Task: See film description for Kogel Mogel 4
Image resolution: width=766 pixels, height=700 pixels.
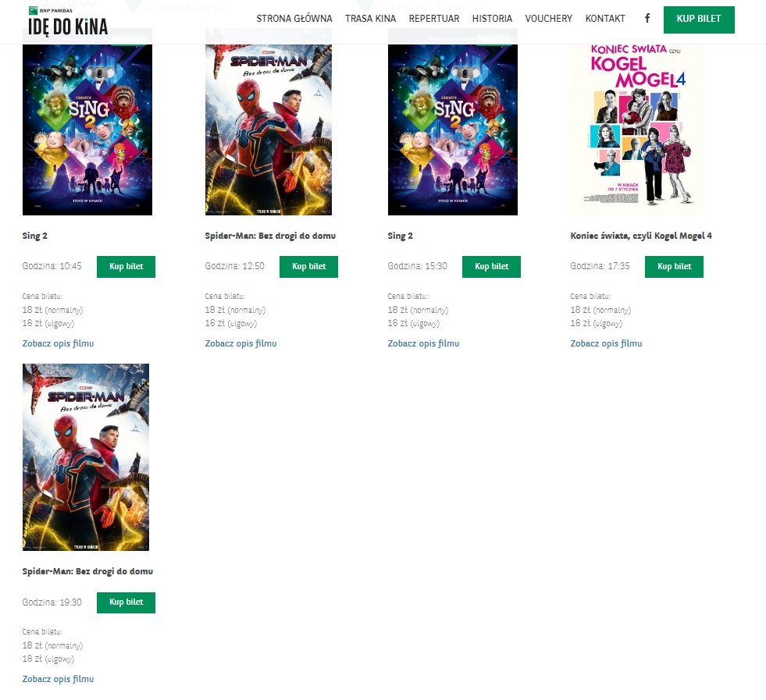Action: (x=606, y=343)
